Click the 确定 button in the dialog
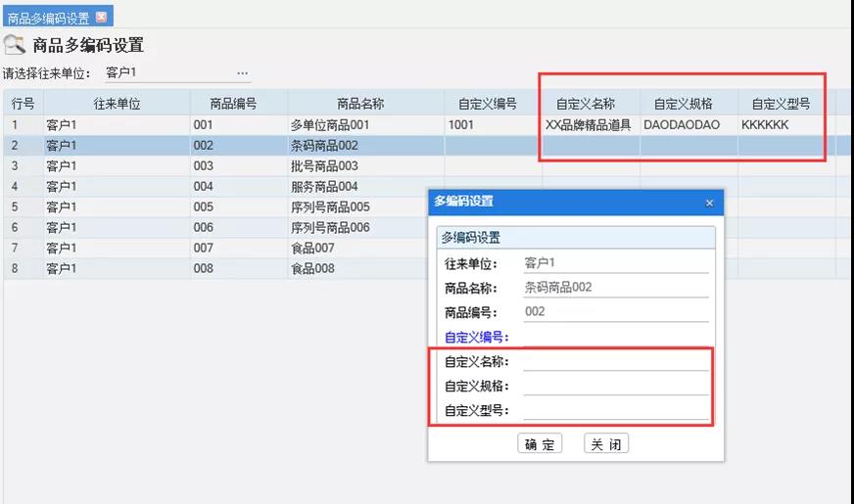Image resolution: width=854 pixels, height=504 pixels. 539,444
